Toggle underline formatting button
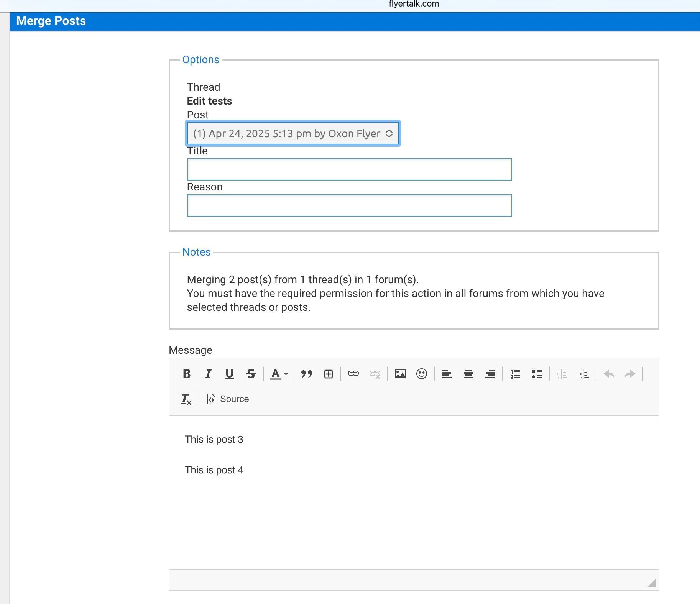700x604 pixels. coord(230,374)
